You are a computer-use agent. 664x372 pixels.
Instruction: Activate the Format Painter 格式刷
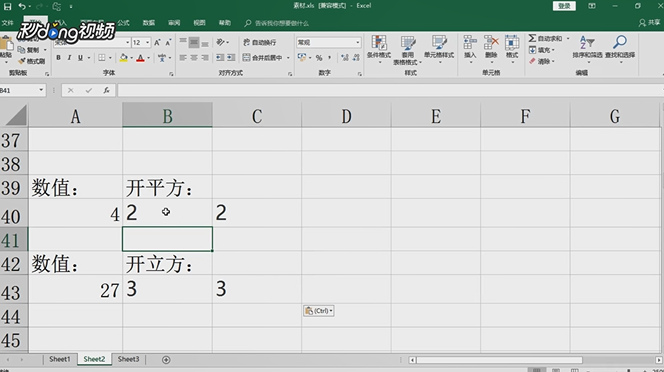click(x=31, y=61)
